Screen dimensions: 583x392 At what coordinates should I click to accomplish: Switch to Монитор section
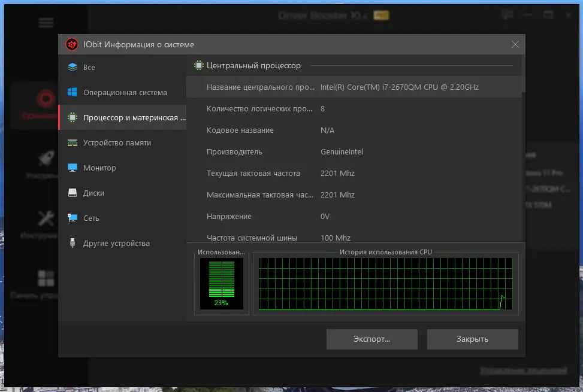coord(122,168)
